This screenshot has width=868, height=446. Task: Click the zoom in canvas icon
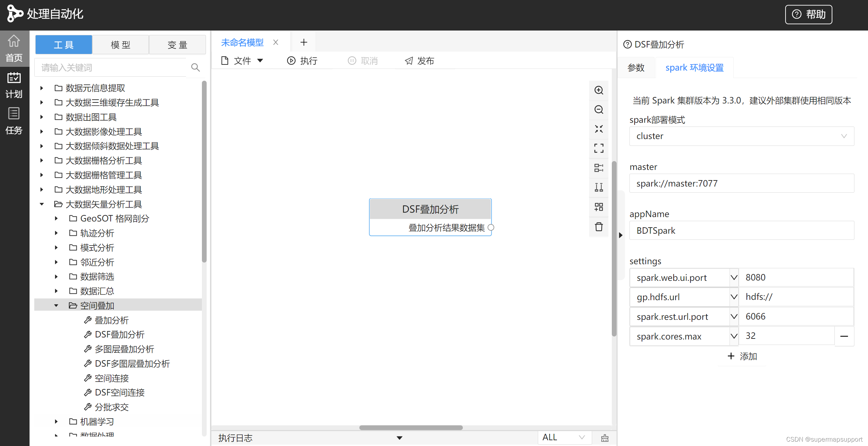tap(599, 90)
